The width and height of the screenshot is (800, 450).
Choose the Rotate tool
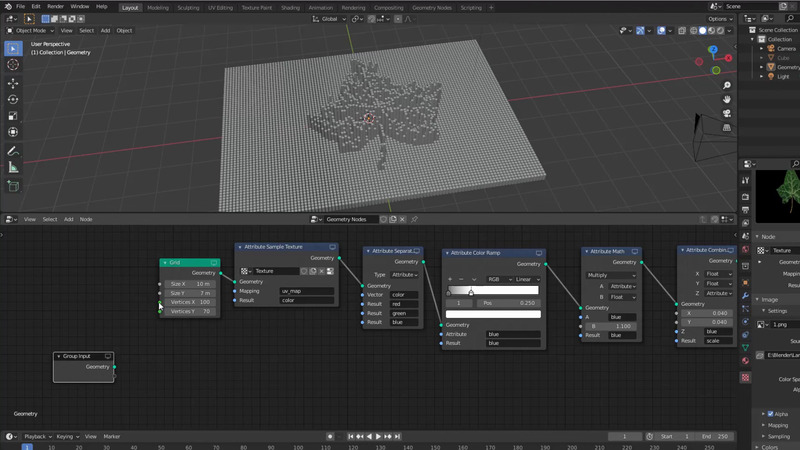pos(13,99)
